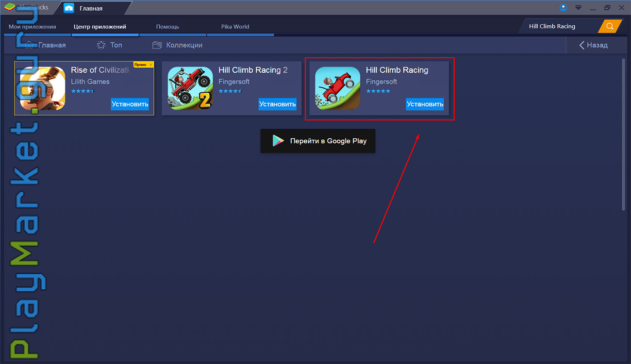
Task: Close the Промо ad badge
Action: (x=151, y=65)
